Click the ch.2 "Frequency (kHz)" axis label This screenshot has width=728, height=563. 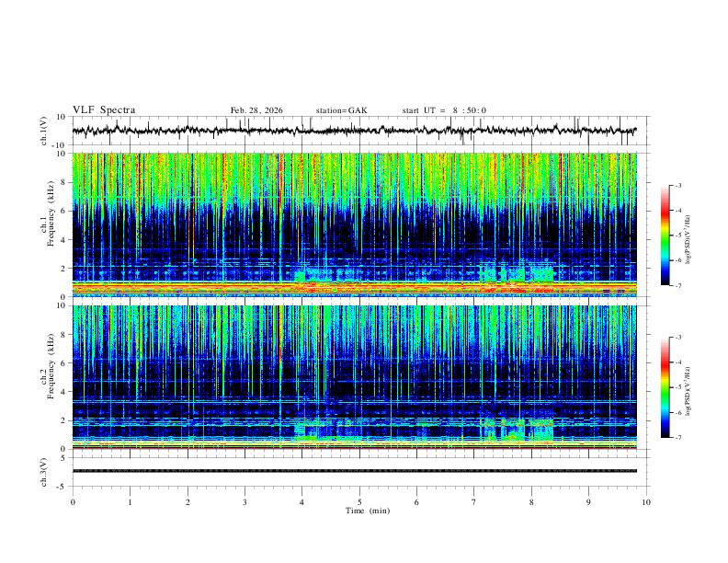pyautogui.click(x=51, y=366)
